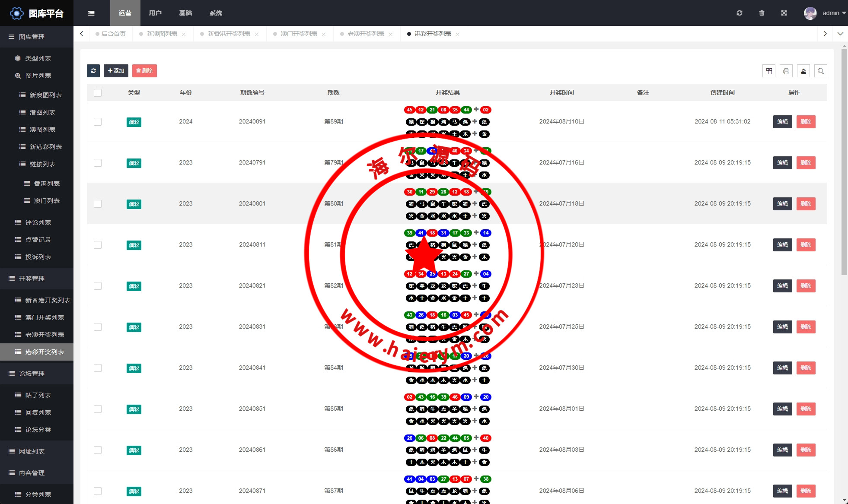Click the 添加 add button

pos(116,71)
